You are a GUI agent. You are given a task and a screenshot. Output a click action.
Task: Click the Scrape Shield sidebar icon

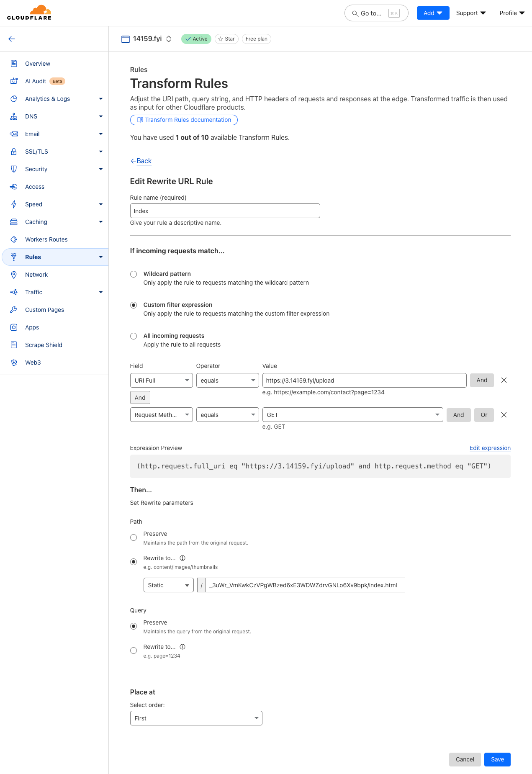click(x=14, y=345)
